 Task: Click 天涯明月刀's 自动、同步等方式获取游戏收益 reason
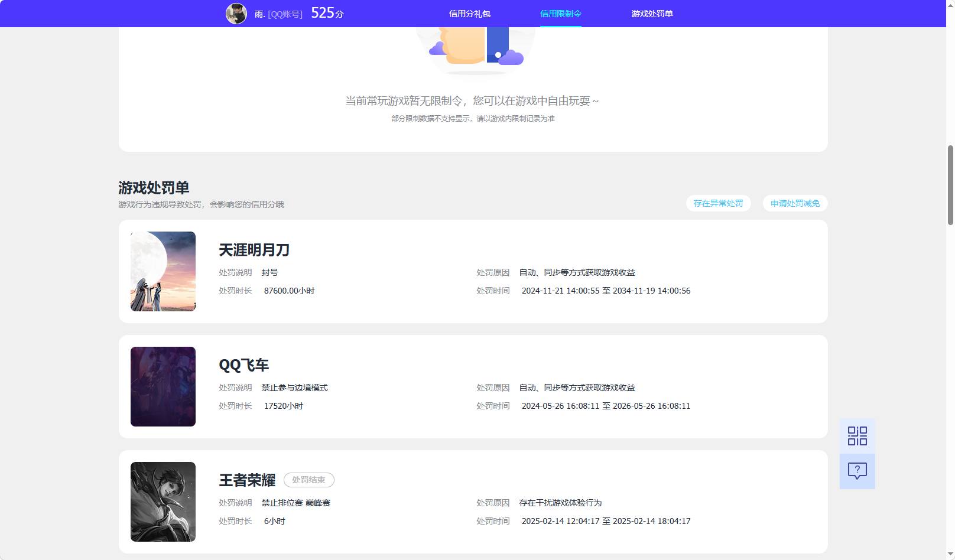point(577,272)
